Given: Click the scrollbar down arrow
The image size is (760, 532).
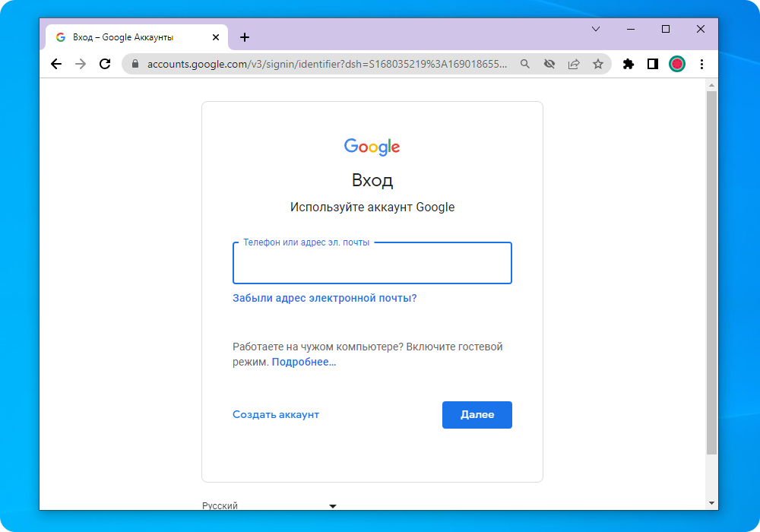Looking at the screenshot, I should point(711,503).
